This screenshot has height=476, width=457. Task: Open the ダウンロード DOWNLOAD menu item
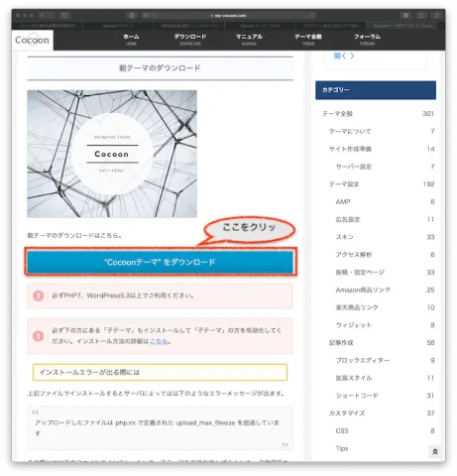pyautogui.click(x=190, y=40)
